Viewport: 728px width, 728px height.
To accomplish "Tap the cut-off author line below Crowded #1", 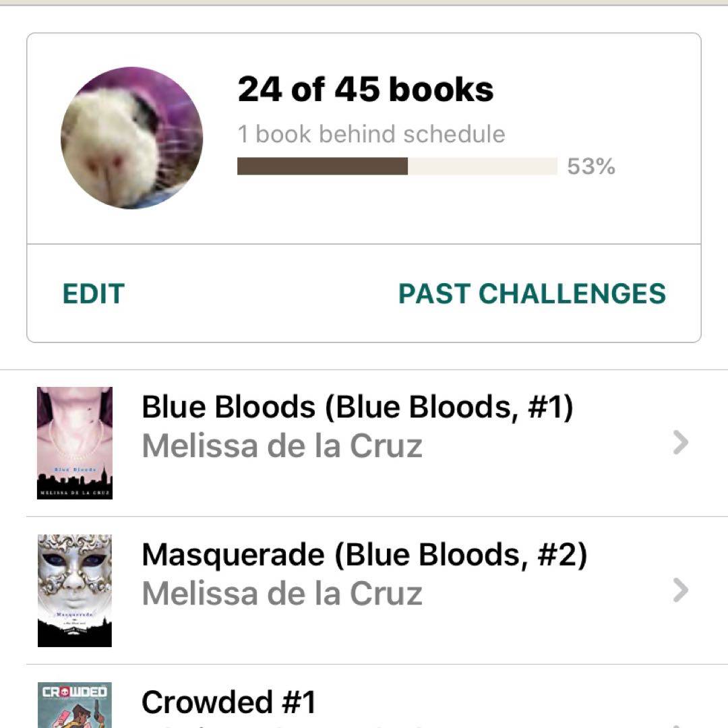I will pyautogui.click(x=283, y=725).
